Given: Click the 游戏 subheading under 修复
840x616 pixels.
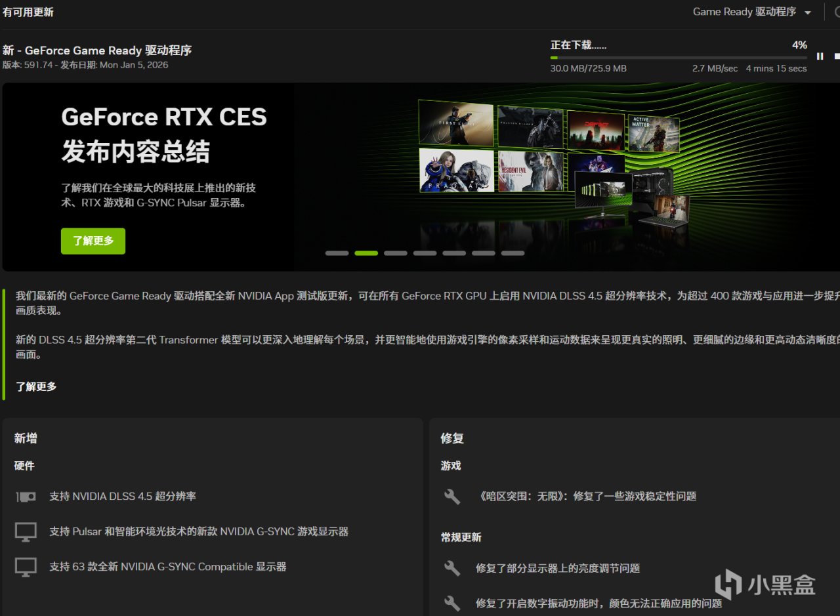Looking at the screenshot, I should tap(451, 466).
